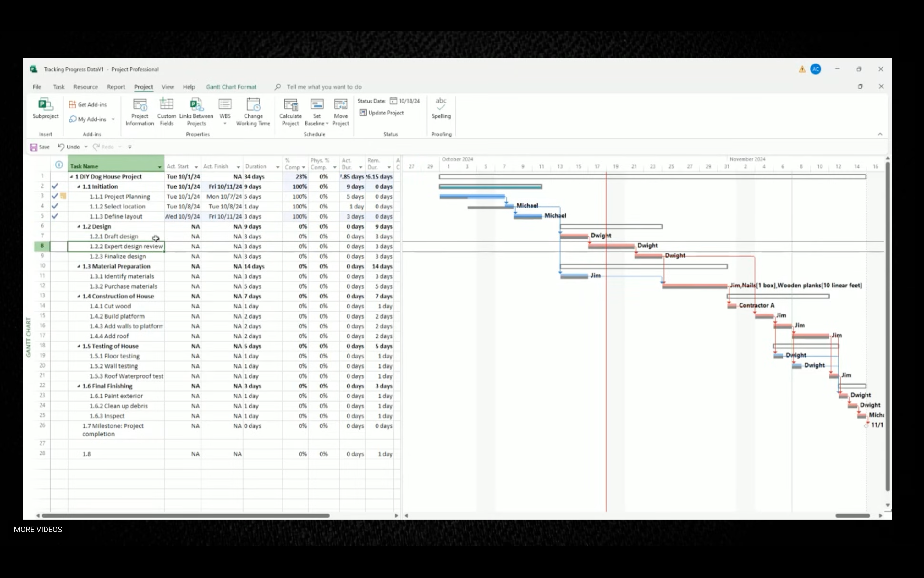Collapse 1.4 Construction of House group
This screenshot has width=924, height=578.
point(79,296)
